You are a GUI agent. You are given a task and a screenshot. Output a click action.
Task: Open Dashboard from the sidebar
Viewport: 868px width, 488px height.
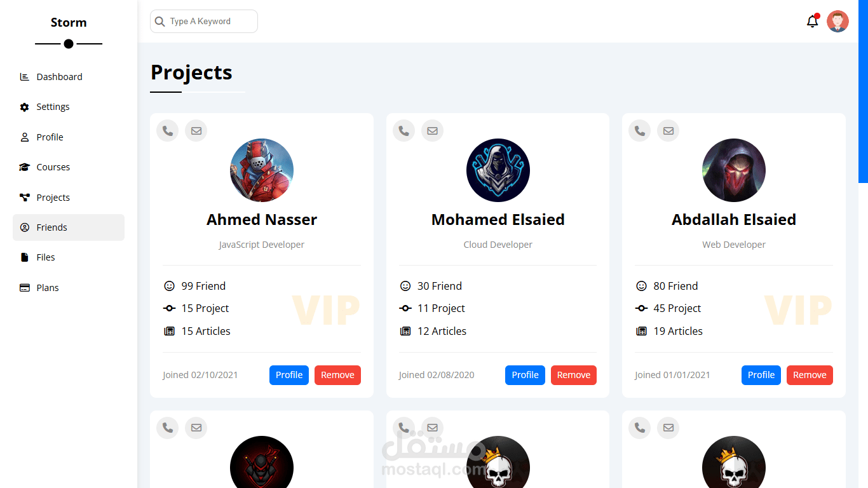pyautogui.click(x=59, y=77)
